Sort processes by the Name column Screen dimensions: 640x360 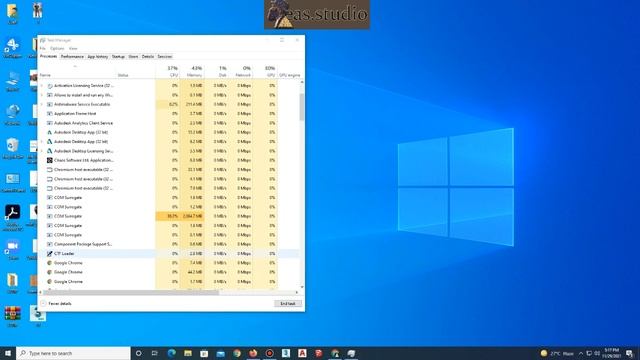click(x=78, y=71)
